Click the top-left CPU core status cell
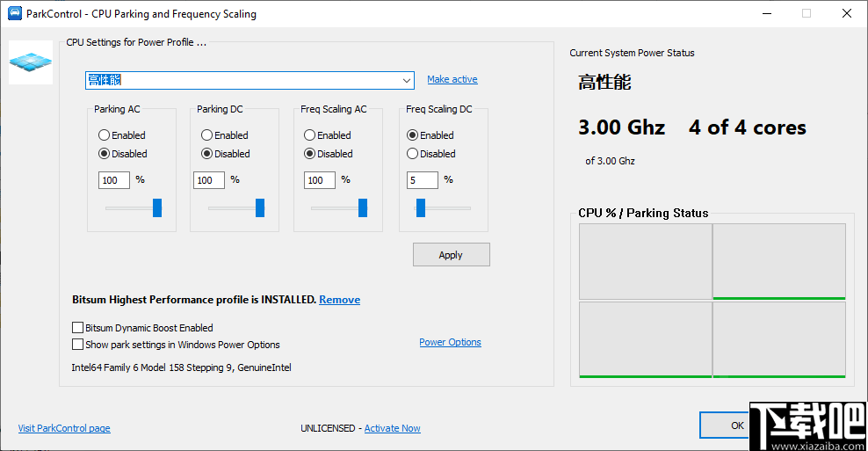The image size is (868, 451). [x=646, y=261]
